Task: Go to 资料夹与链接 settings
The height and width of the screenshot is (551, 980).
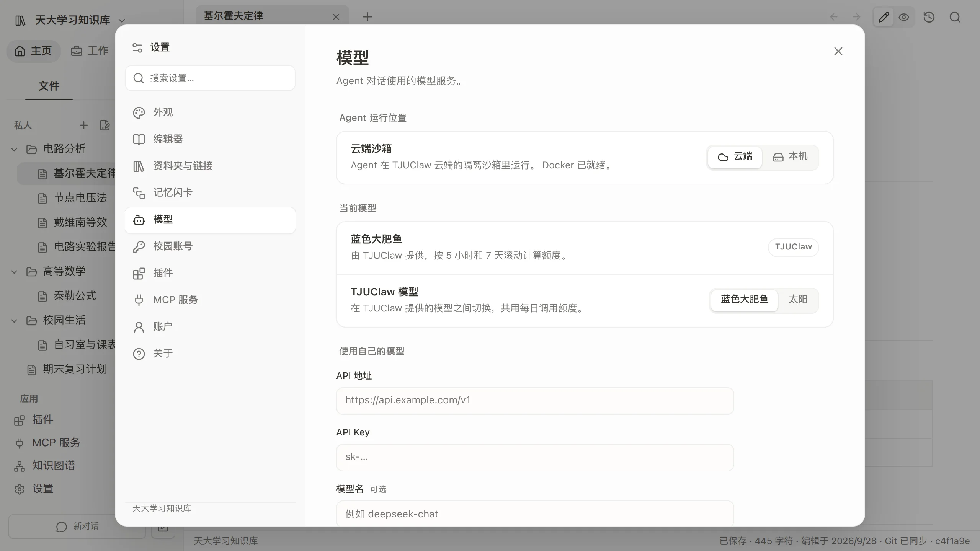Action: point(210,166)
